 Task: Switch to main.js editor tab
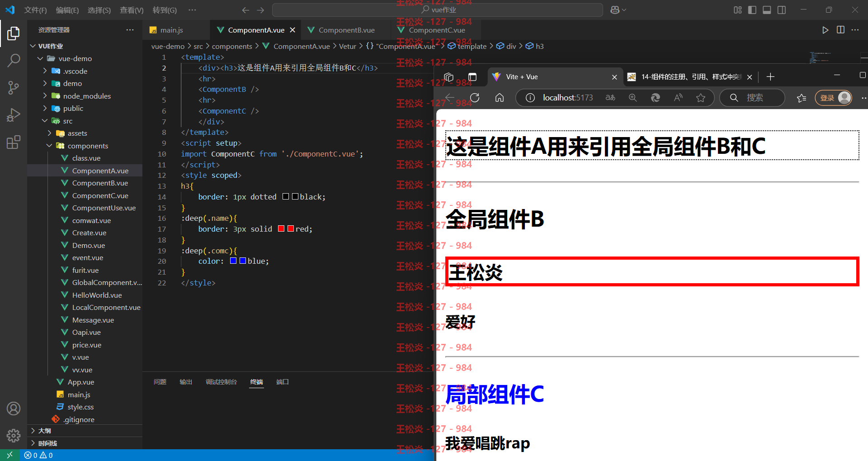[172, 30]
